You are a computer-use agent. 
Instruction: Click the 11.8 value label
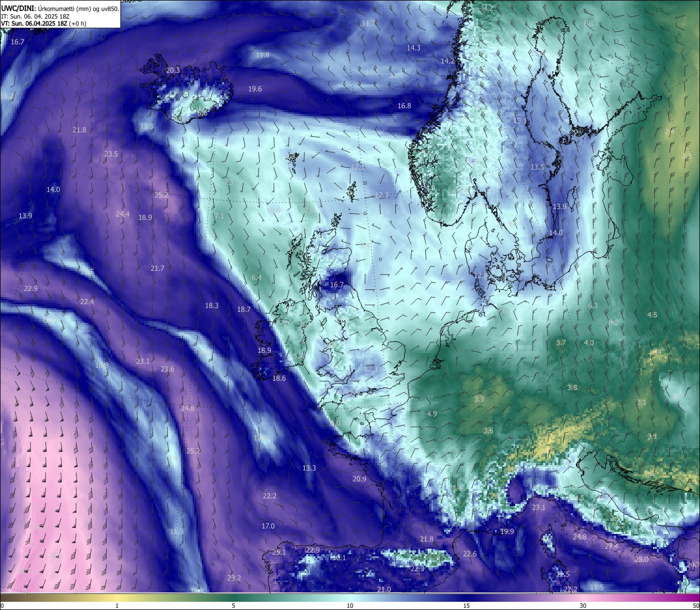(x=262, y=55)
